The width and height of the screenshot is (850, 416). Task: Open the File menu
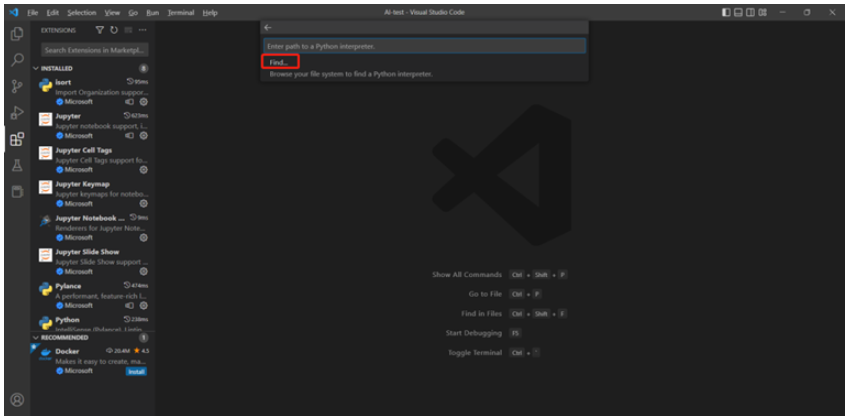pyautogui.click(x=33, y=12)
